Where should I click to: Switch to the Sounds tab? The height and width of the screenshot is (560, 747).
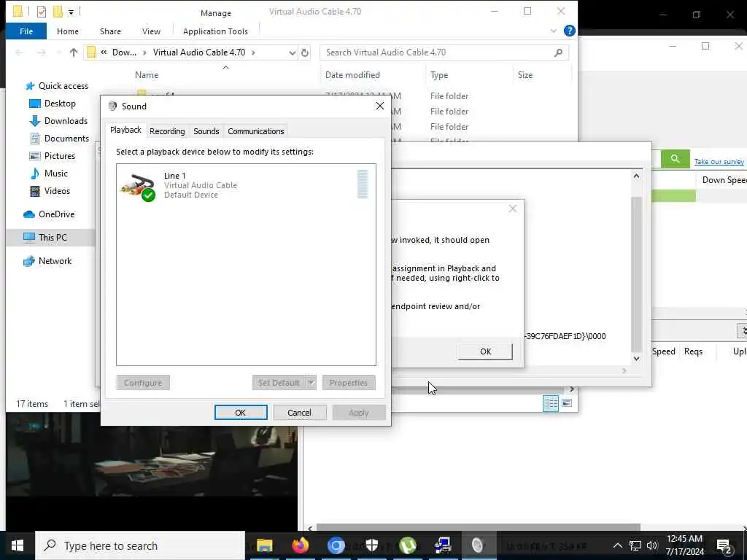[x=206, y=131]
